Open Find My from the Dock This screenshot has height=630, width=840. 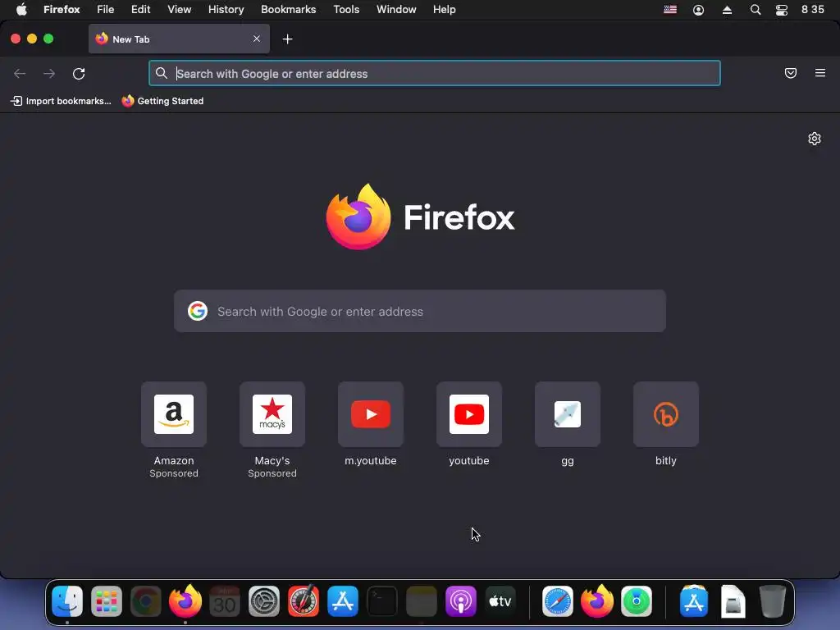pos(637,601)
